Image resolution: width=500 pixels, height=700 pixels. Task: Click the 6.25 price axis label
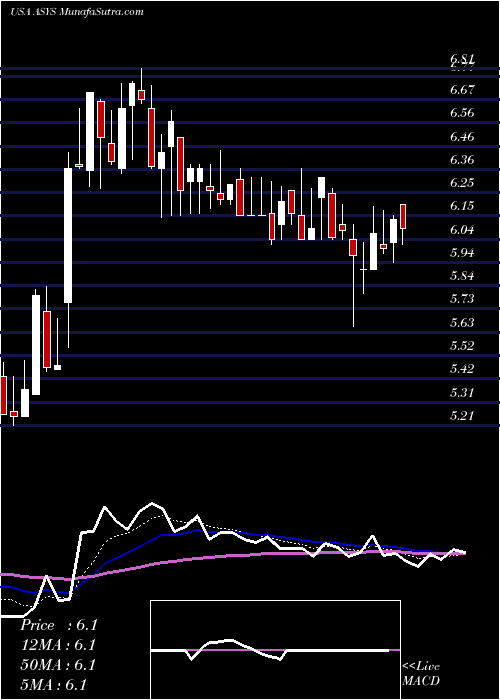pos(462,183)
